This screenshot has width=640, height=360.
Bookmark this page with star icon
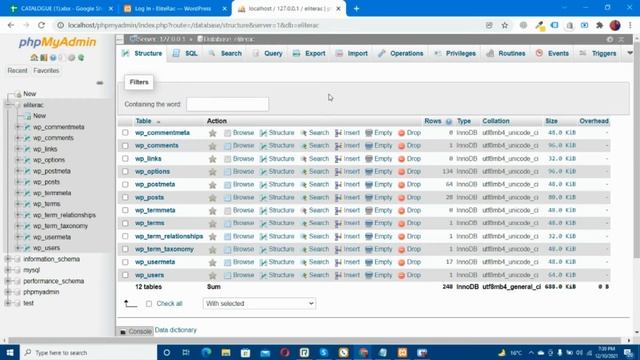coord(504,25)
